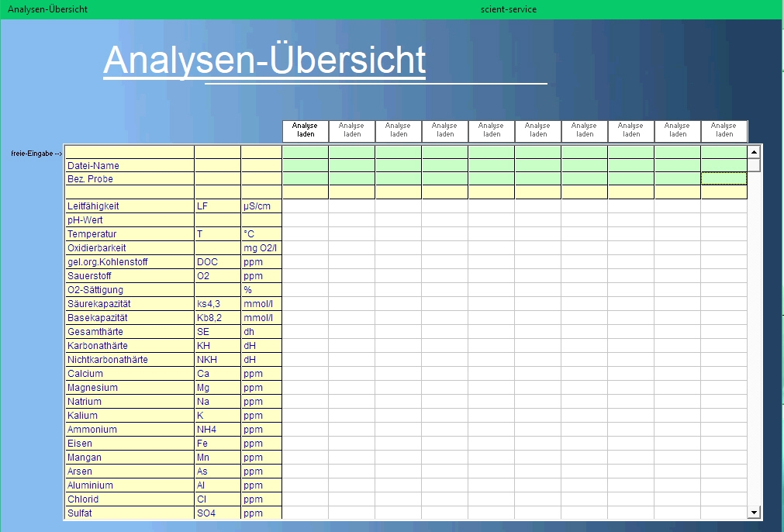Click the 'Ammonium' row label
Viewport: 784px width, 532px height.
point(130,430)
